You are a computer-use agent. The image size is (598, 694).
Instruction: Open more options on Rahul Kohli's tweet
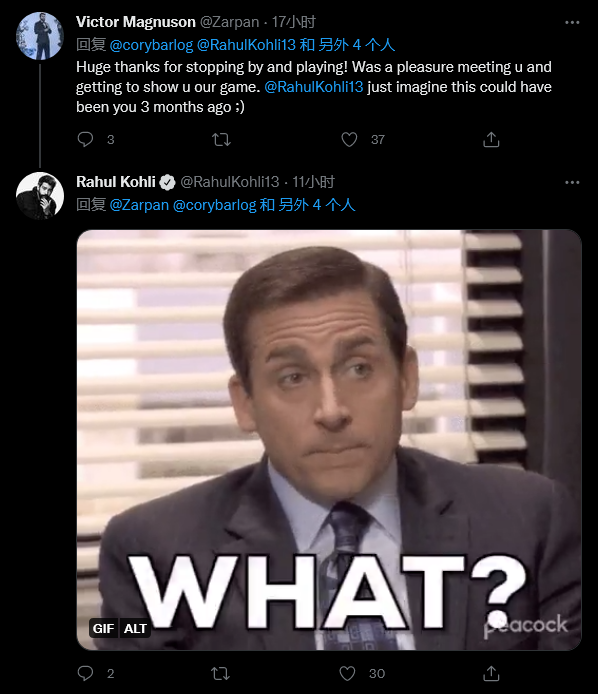(x=572, y=182)
